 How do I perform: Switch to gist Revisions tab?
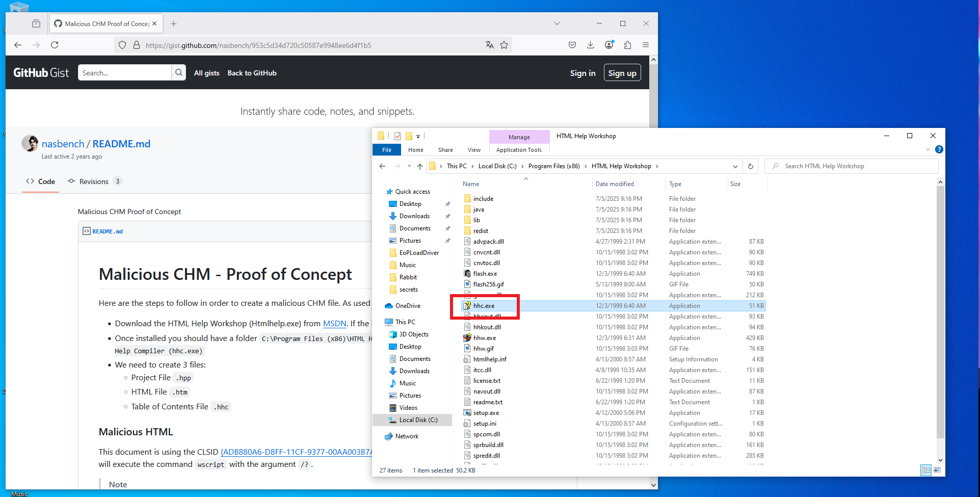point(95,181)
